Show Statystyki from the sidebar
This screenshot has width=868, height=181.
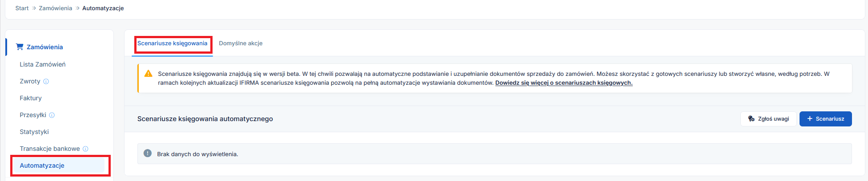point(34,132)
